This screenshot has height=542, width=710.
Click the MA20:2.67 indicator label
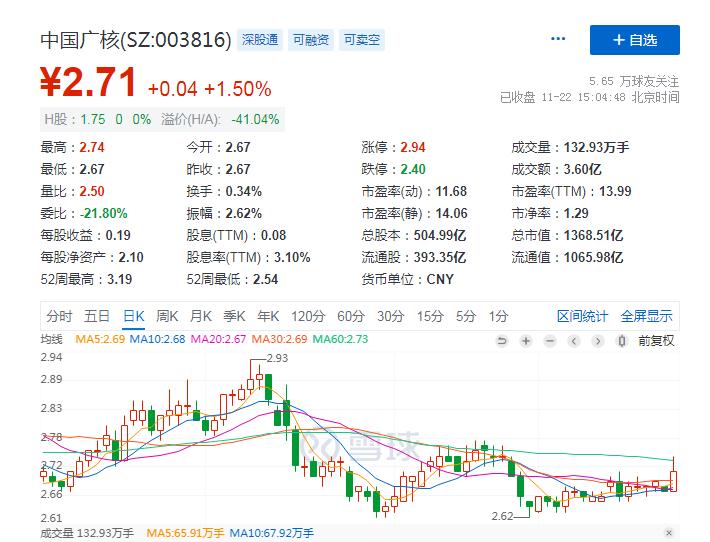(x=218, y=339)
